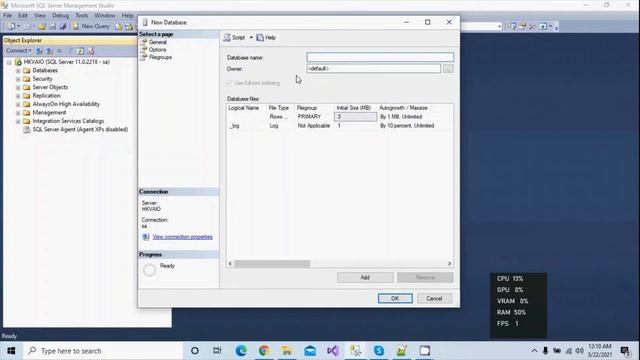Open the Window menu
The height and width of the screenshot is (360, 640).
tap(104, 15)
